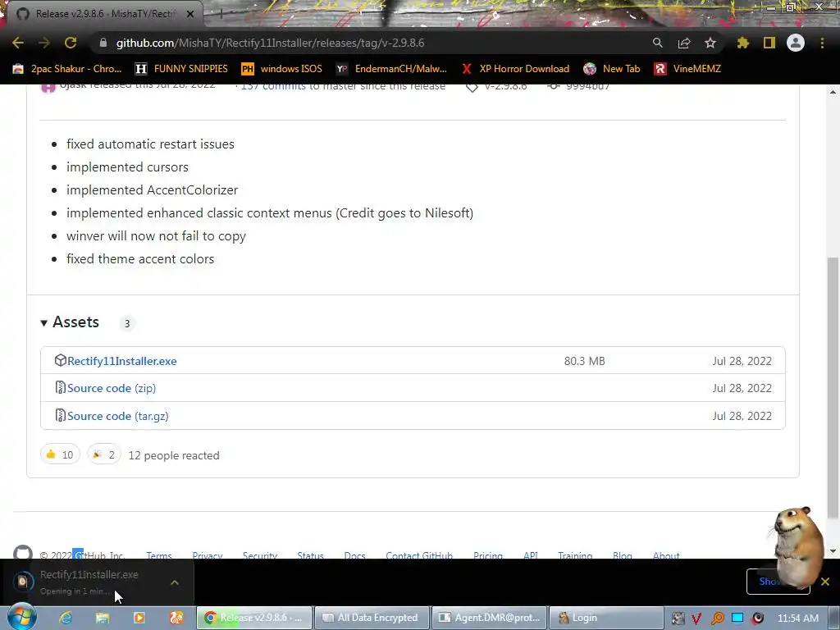Viewport: 840px width, 630px height.
Task: Open the Contact GitHub footer link
Action: 419,555
